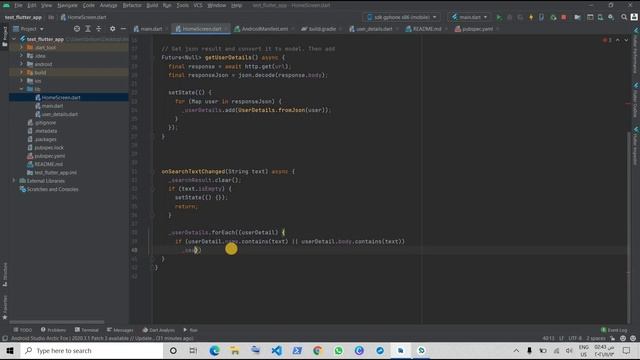This screenshot has width=640, height=360.
Task: Open Microsoft Edge from taskbar
Action: (x=214, y=351)
